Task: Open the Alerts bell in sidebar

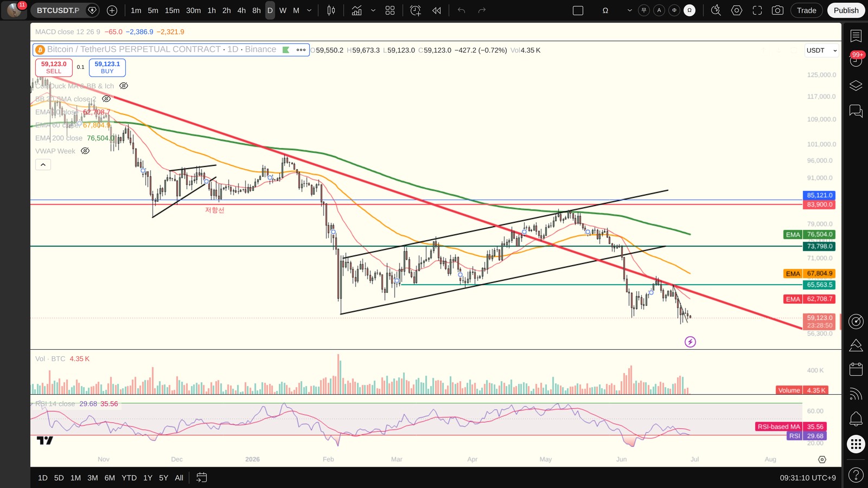Action: (x=856, y=419)
